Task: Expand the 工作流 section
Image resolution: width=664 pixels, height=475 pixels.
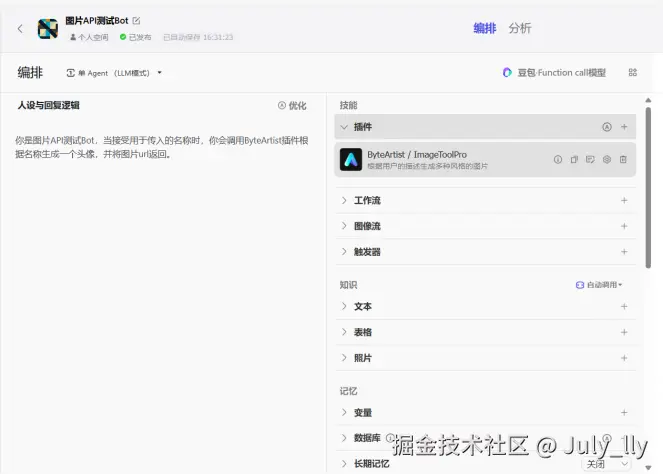Action: tap(344, 200)
